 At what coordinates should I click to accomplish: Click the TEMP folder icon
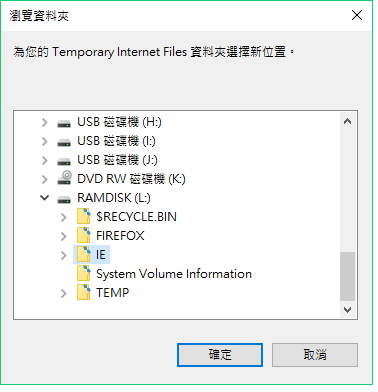83,293
